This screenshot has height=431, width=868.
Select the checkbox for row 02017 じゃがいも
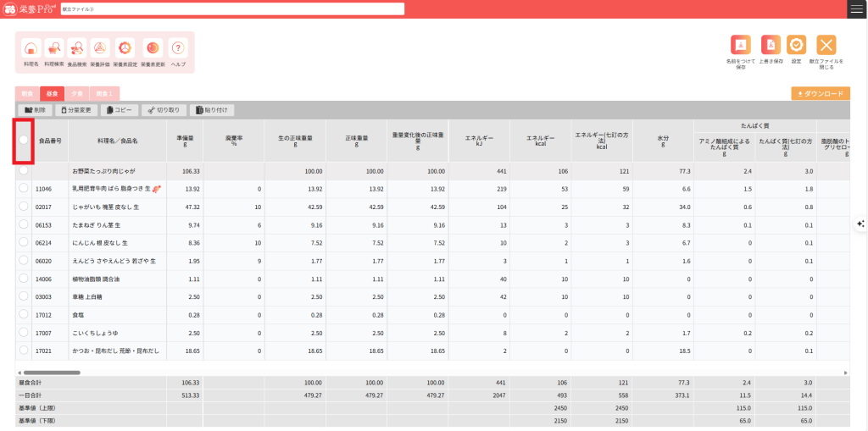(24, 206)
